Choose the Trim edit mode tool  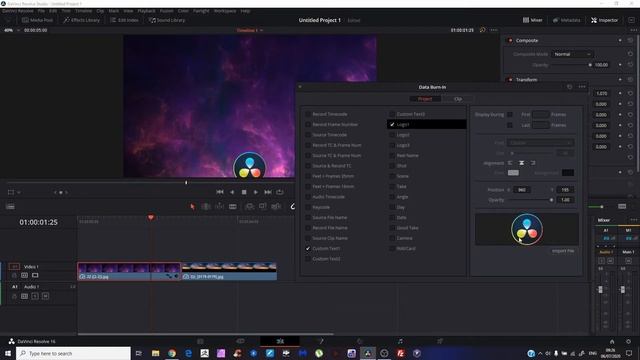pyautogui.click(x=206, y=207)
